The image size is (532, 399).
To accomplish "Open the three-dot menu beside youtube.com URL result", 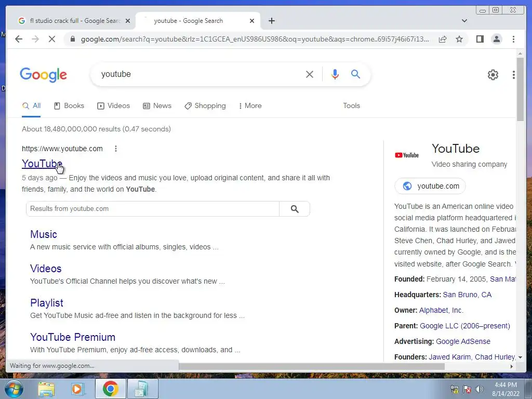I will pyautogui.click(x=116, y=149).
